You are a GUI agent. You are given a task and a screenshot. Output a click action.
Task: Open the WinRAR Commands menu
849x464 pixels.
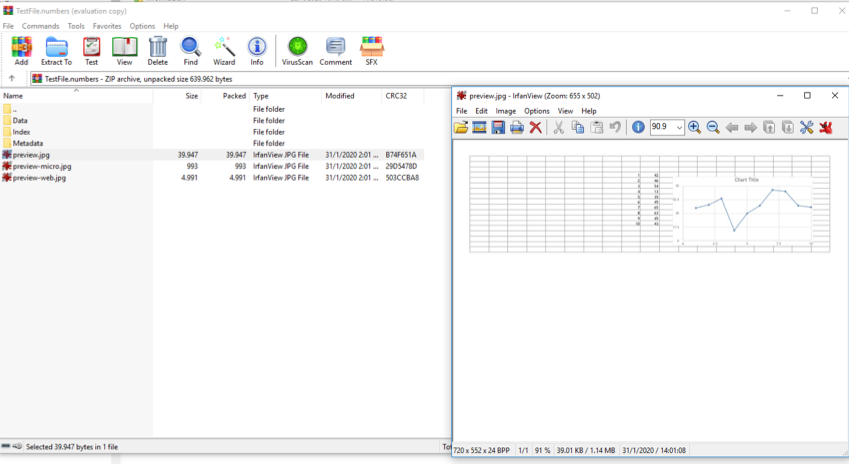tap(41, 26)
